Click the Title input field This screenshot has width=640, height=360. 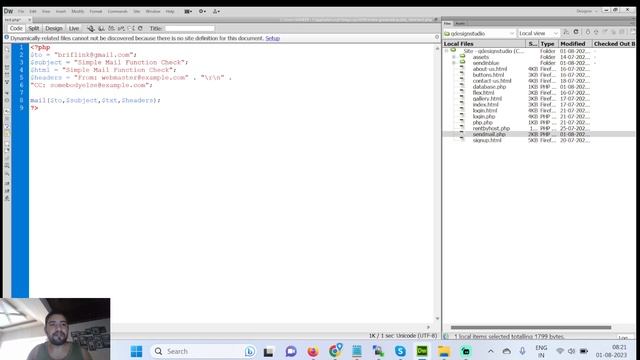point(190,28)
